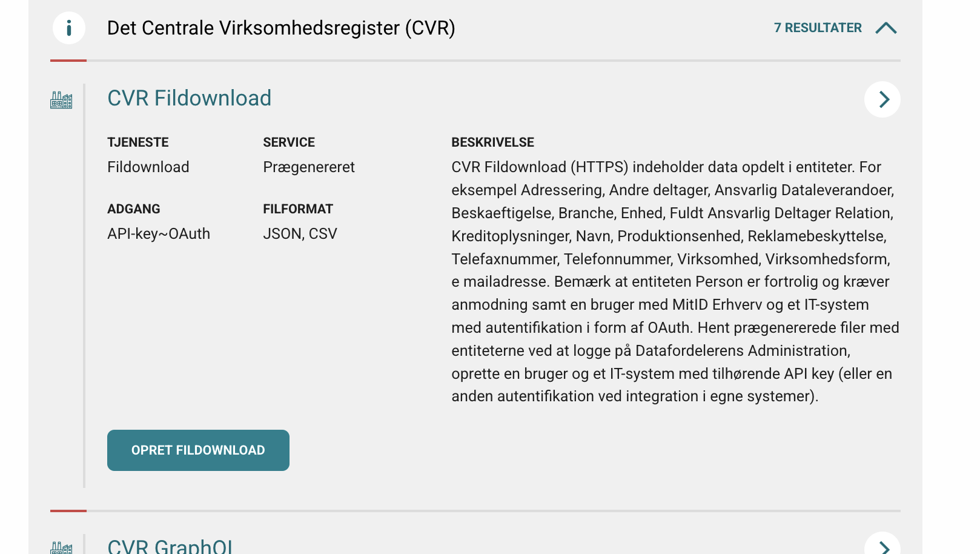The image size is (980, 554).
Task: Click the SERVICE column label
Action: click(289, 142)
